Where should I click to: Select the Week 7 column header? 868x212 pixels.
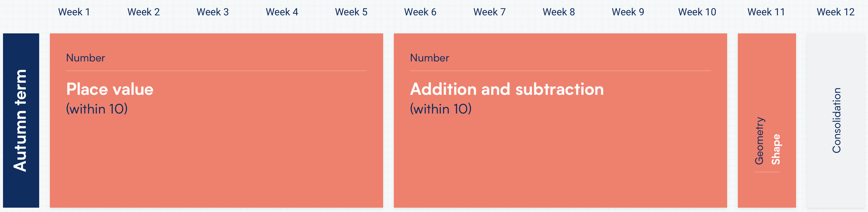tap(490, 12)
